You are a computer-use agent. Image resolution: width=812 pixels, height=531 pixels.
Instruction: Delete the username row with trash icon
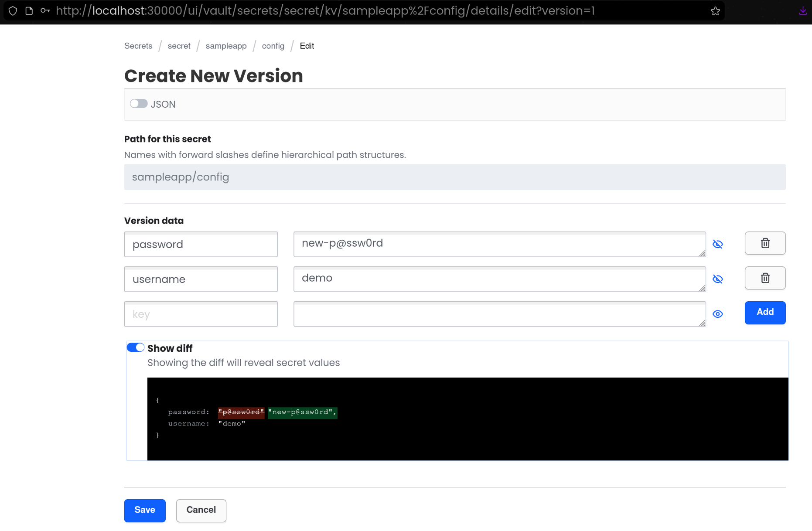pyautogui.click(x=765, y=278)
